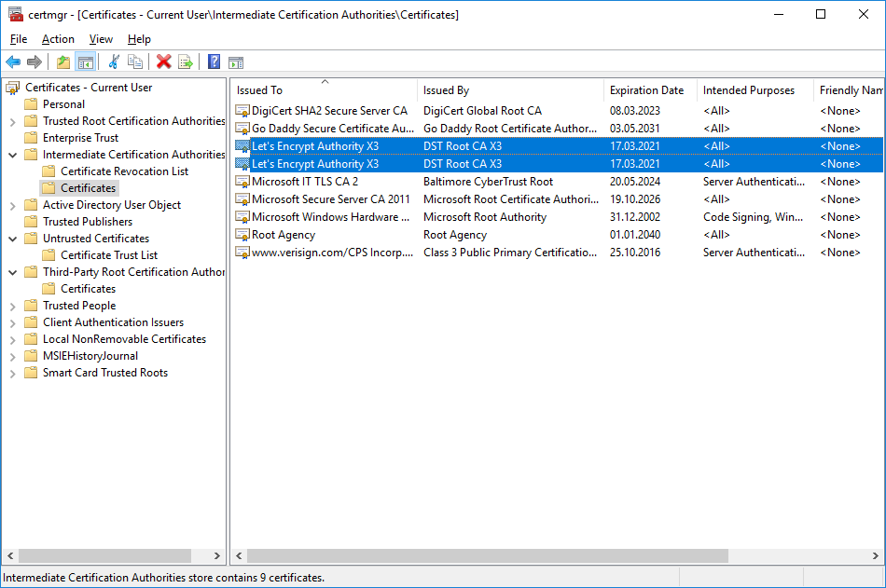Click 'Go Daddy Root Certificate Author...' cell

(x=510, y=129)
